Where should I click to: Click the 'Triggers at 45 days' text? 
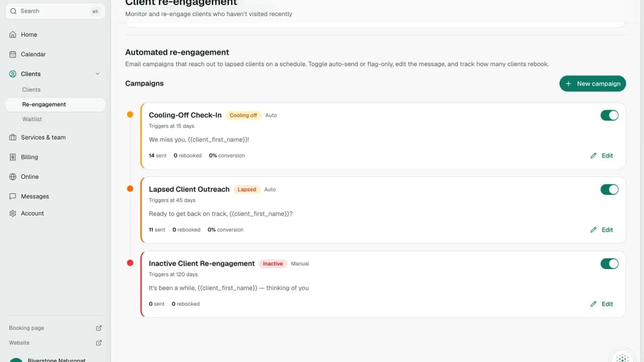point(172,200)
